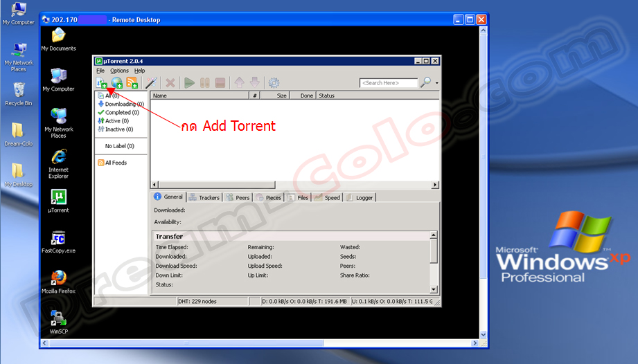Click Move Up Queue arrow icon
The image size is (638, 364).
(239, 83)
